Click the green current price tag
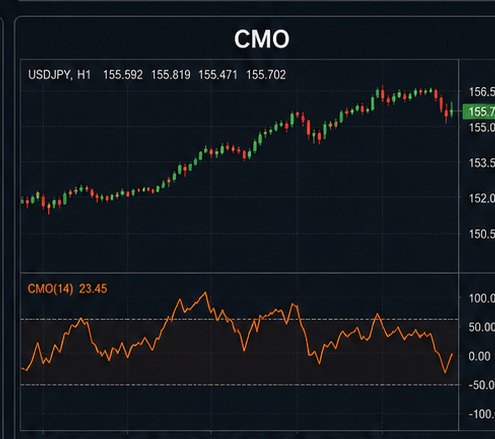This screenshot has width=495, height=439. point(479,111)
